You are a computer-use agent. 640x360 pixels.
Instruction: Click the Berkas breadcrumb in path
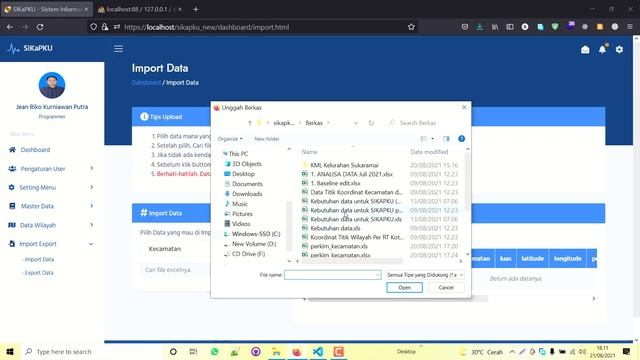click(x=314, y=123)
